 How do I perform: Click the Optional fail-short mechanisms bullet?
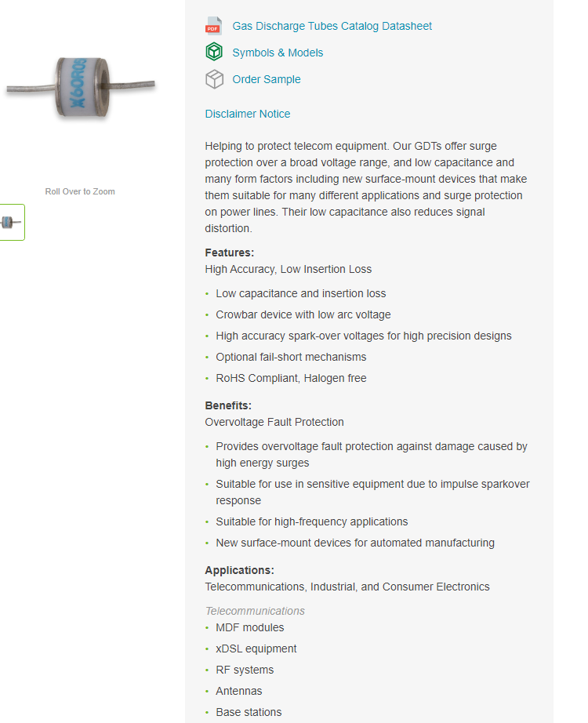(291, 357)
